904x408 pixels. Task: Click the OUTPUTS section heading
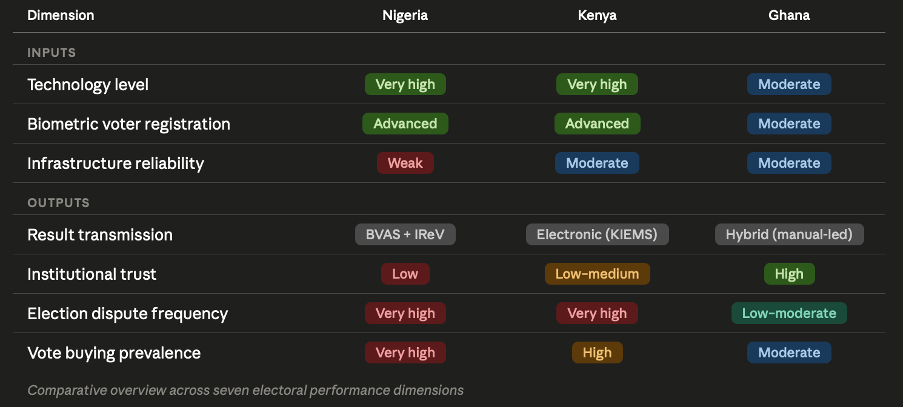[58, 203]
